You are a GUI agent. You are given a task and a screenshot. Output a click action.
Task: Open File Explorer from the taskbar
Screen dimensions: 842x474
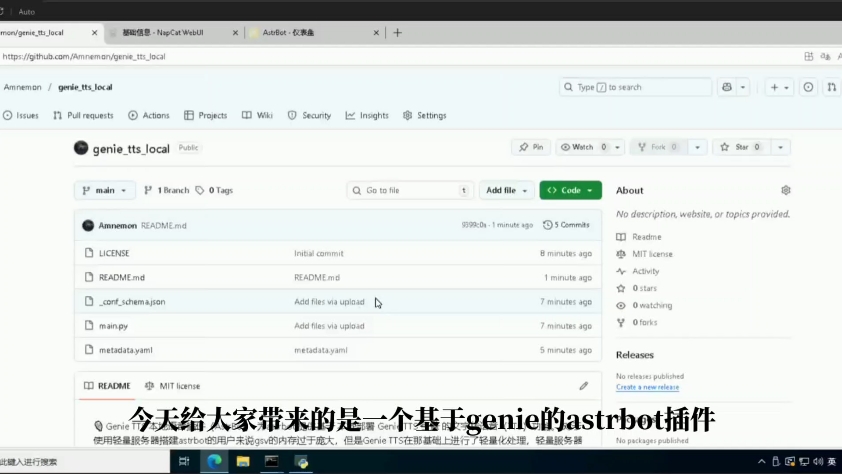(x=243, y=462)
